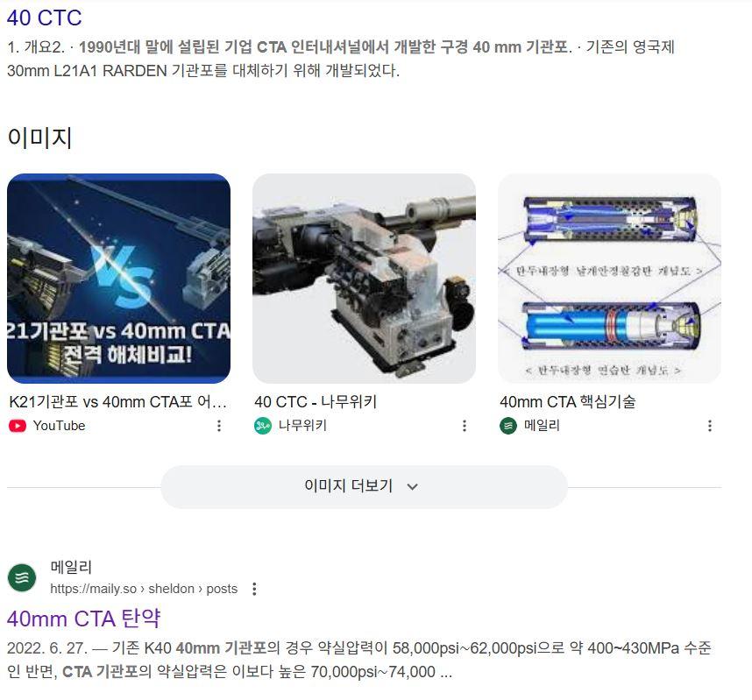This screenshot has width=752, height=700.
Task: Click the 메일리 favicon beside the maily.so result
Action: 22,577
